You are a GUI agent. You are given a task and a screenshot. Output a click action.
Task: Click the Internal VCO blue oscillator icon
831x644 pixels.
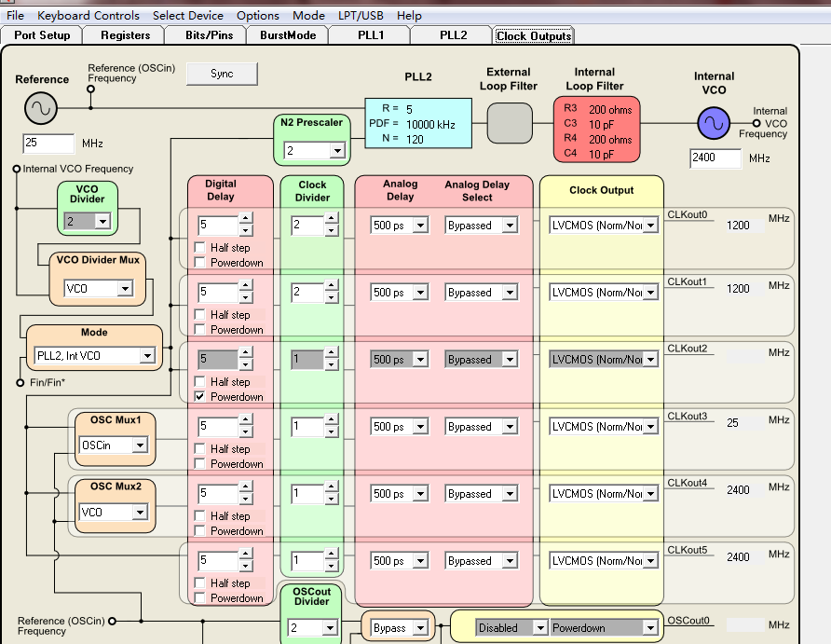pyautogui.click(x=714, y=123)
